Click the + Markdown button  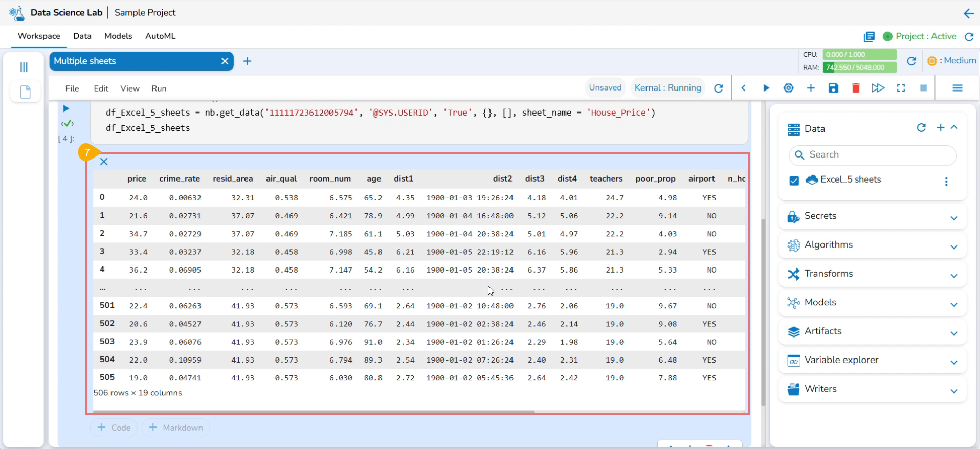tap(175, 428)
